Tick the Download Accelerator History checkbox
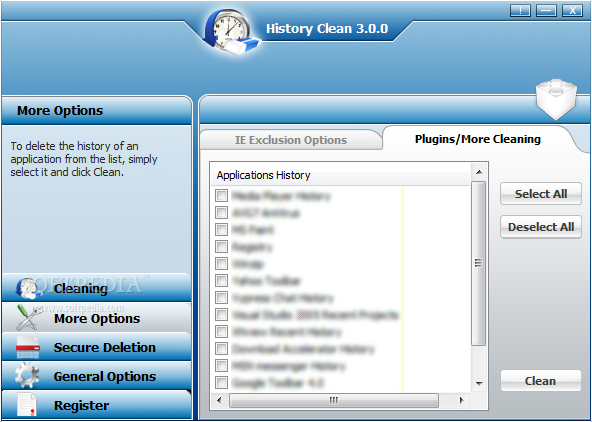The width and height of the screenshot is (592, 422). tap(222, 348)
